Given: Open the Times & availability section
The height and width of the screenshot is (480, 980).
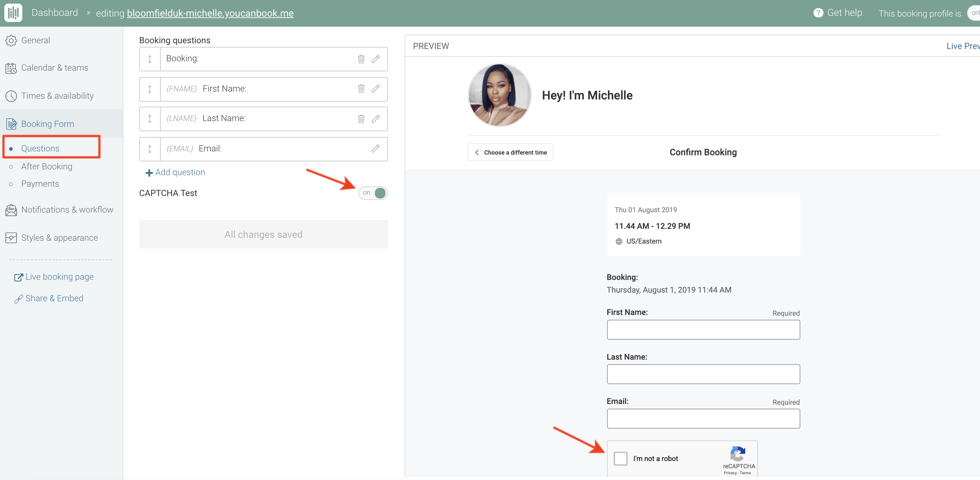Looking at the screenshot, I should click(57, 96).
